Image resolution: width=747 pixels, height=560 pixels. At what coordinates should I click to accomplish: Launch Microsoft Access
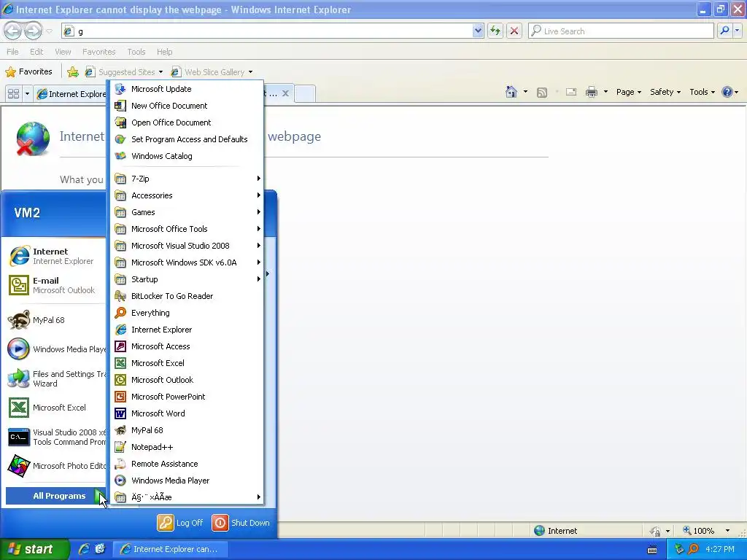187,346
